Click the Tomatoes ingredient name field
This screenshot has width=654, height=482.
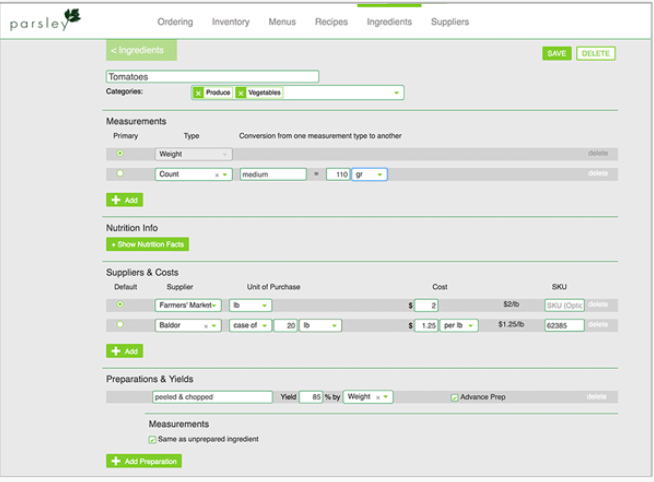(212, 76)
